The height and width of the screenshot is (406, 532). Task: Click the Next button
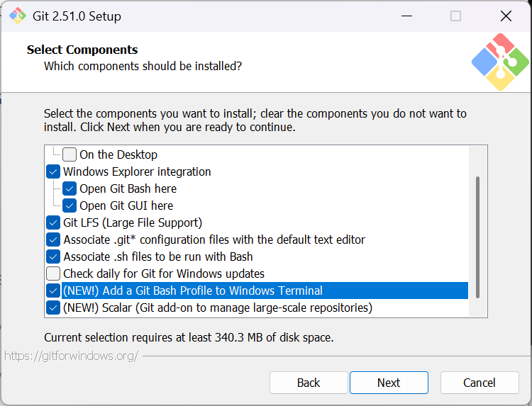(x=389, y=383)
